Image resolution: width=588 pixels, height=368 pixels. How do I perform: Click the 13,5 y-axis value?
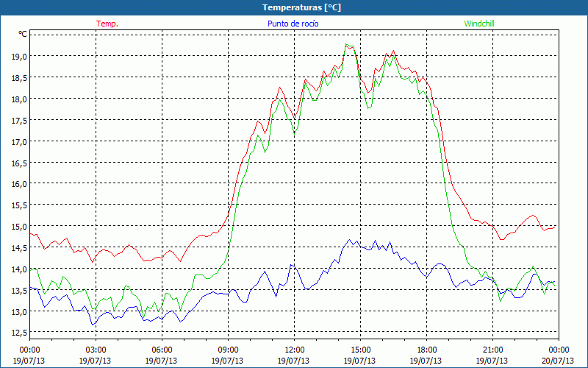tap(20, 291)
